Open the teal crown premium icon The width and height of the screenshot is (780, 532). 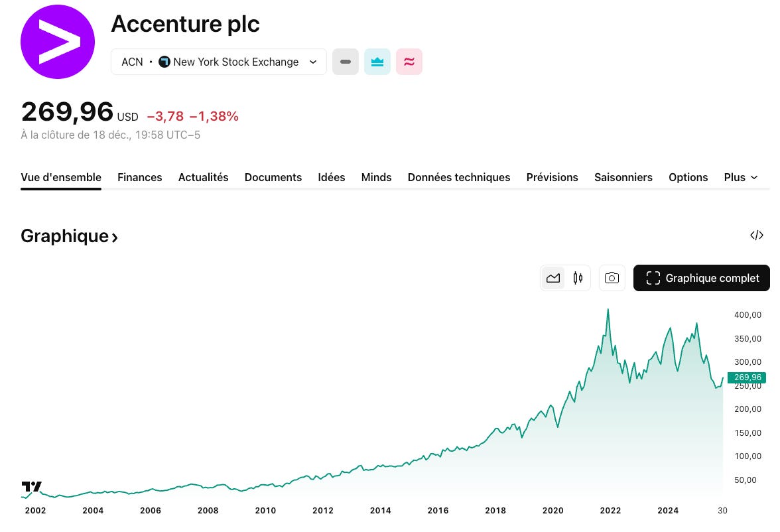(377, 62)
